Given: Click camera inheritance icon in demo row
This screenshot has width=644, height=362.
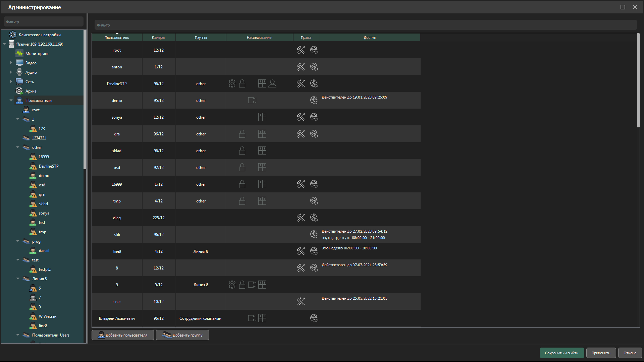Looking at the screenshot, I should (252, 100).
